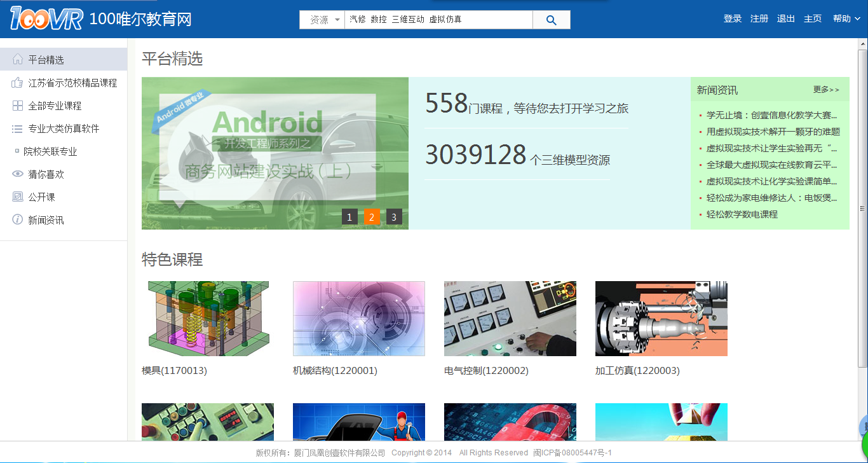The height and width of the screenshot is (463, 868).
Task: Select banner slide 2 indicator
Action: pyautogui.click(x=372, y=217)
